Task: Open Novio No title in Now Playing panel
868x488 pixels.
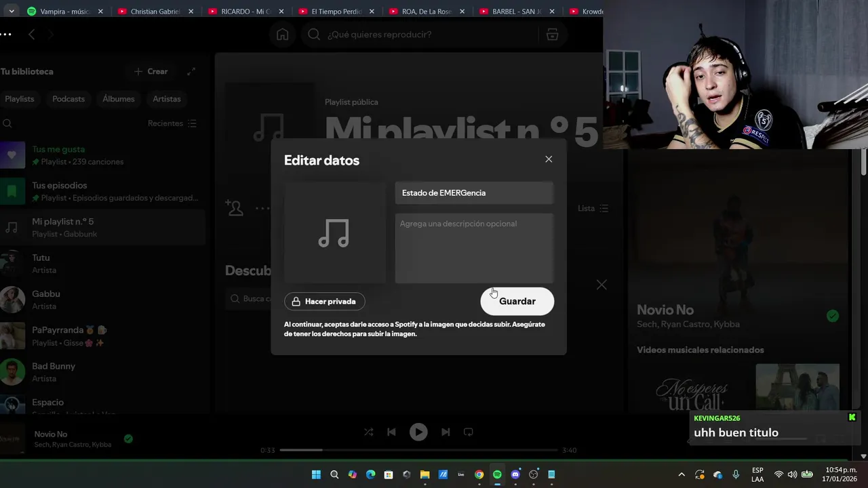Action: tap(665, 310)
